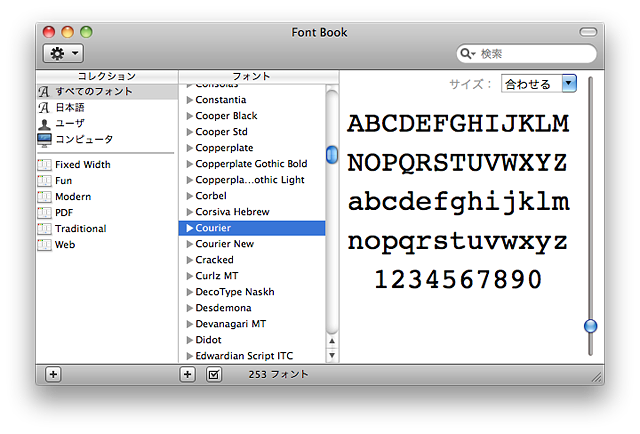Viewport: 640px width, 434px height.
Task: Click the 日本語 collection font icon
Action: (44, 107)
